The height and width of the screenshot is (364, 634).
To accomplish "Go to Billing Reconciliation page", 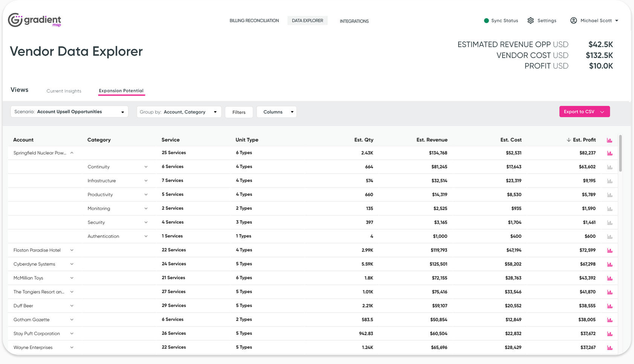I will [254, 21].
